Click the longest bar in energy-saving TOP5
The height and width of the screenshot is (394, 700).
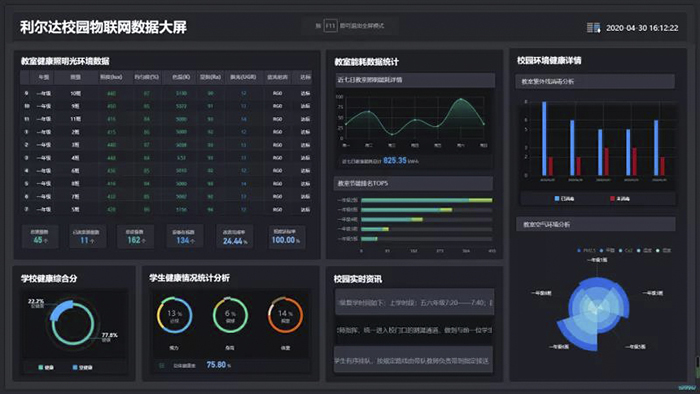tap(426, 200)
